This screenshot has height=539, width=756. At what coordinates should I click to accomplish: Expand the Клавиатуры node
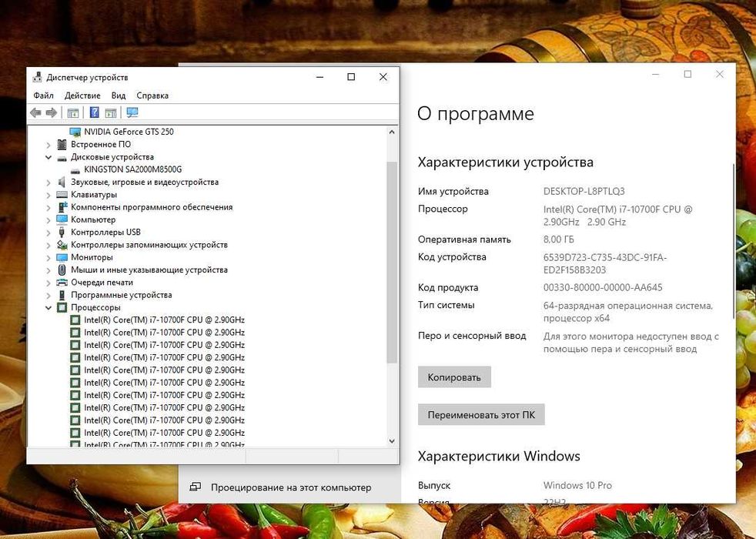point(49,195)
